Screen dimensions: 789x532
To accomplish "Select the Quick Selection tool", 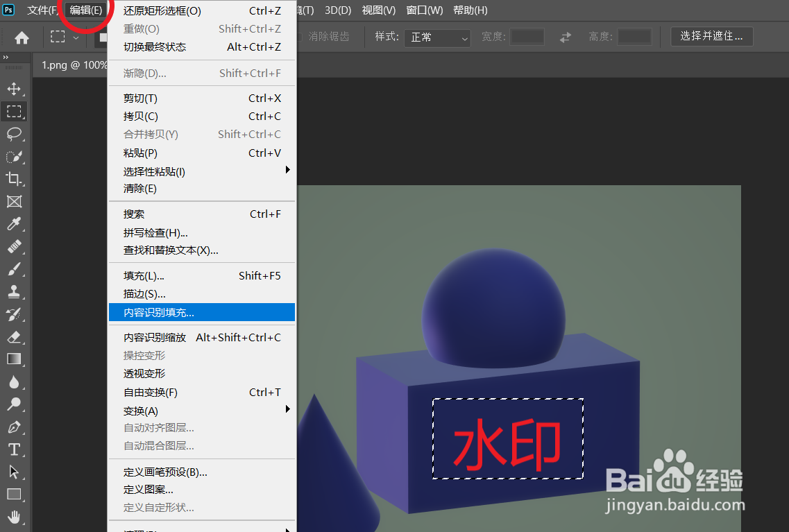I will (14, 156).
